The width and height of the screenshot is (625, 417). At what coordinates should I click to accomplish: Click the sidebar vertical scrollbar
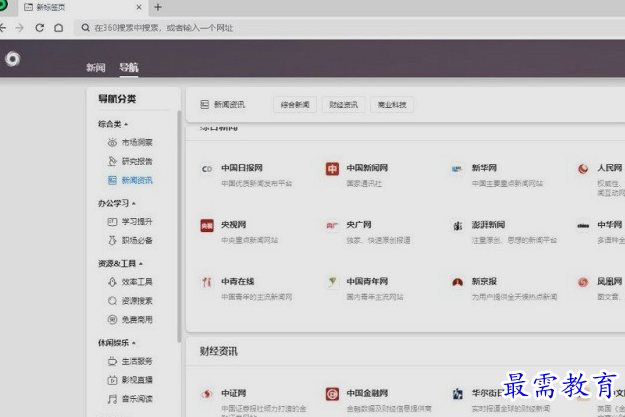click(x=179, y=226)
